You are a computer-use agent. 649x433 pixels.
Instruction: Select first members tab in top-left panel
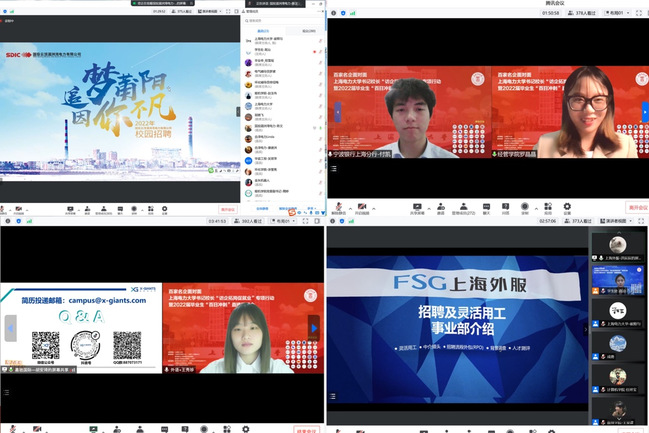pos(263,31)
